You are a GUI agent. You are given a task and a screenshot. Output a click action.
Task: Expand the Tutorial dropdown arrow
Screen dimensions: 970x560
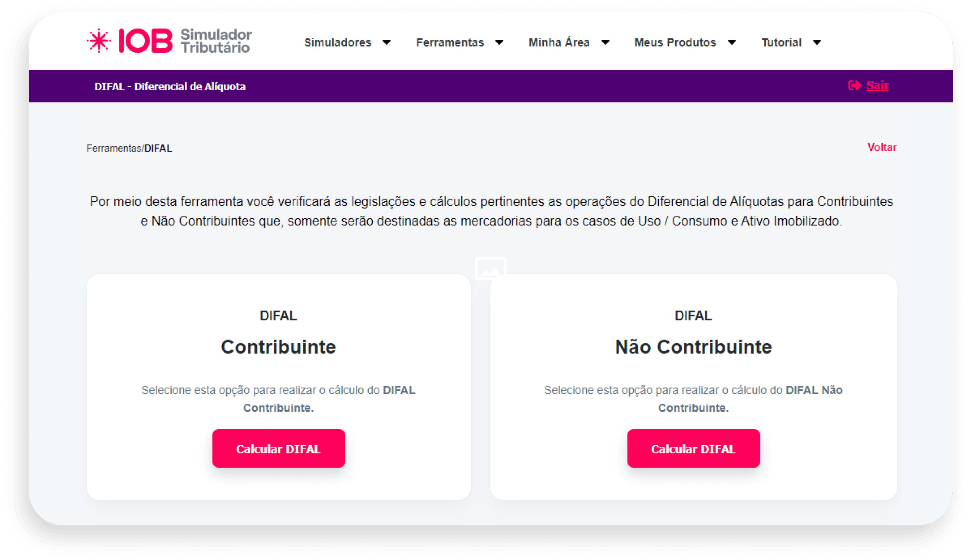pos(817,42)
